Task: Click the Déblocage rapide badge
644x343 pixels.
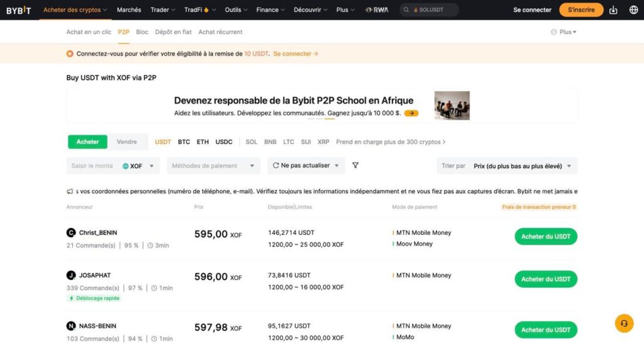Action: coord(94,298)
